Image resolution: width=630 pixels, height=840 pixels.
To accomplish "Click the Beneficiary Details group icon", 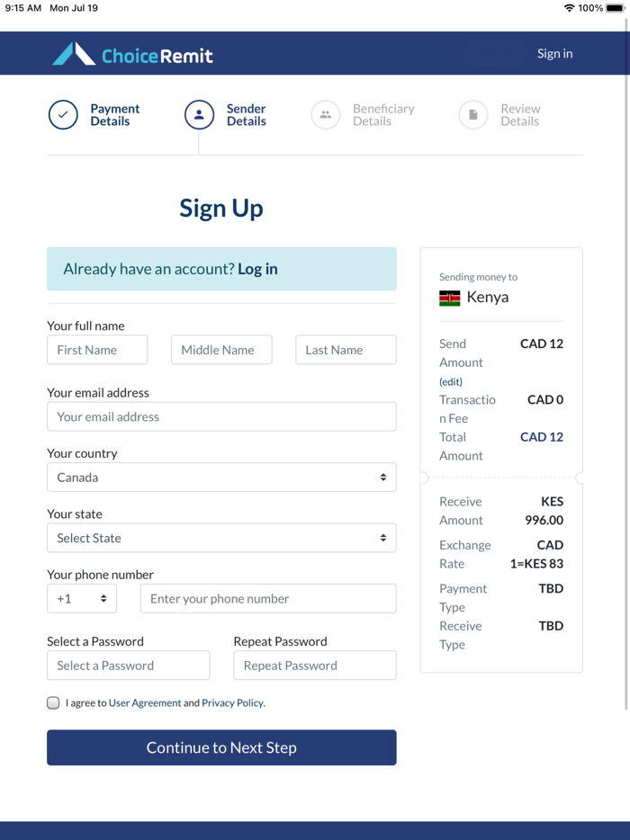I will point(326,114).
